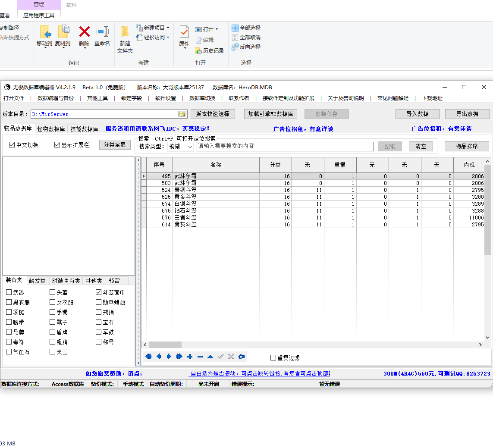
Task: Jump to last record in navigator
Action: pos(179,357)
